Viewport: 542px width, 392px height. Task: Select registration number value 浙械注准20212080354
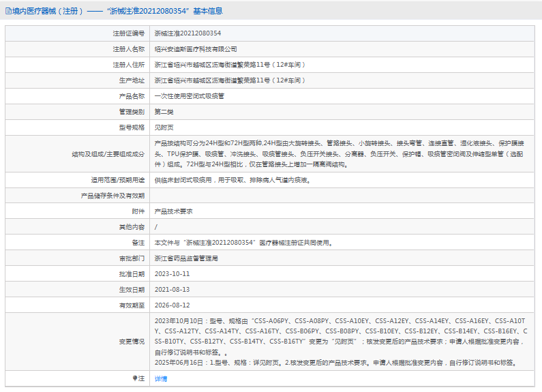click(x=187, y=33)
